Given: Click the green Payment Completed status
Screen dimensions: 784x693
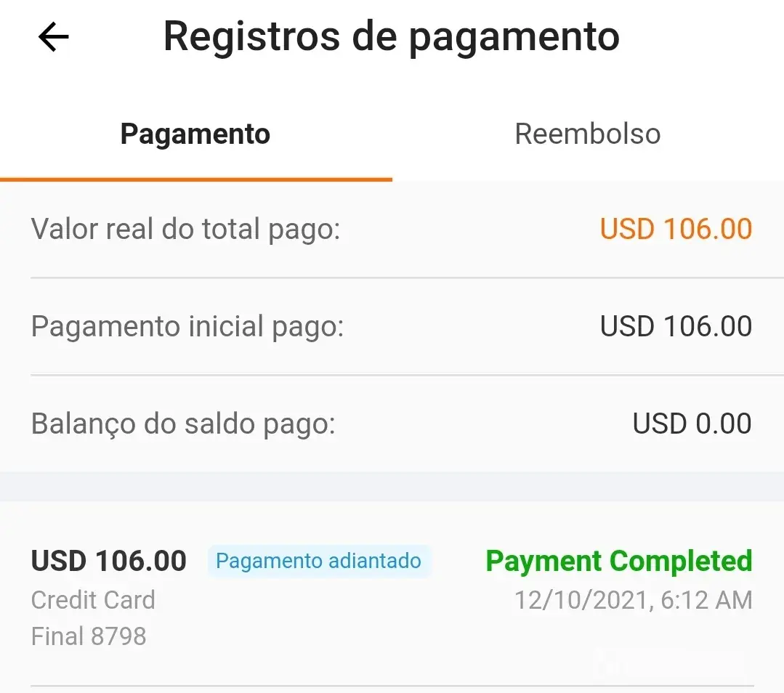Looking at the screenshot, I should tap(618, 562).
